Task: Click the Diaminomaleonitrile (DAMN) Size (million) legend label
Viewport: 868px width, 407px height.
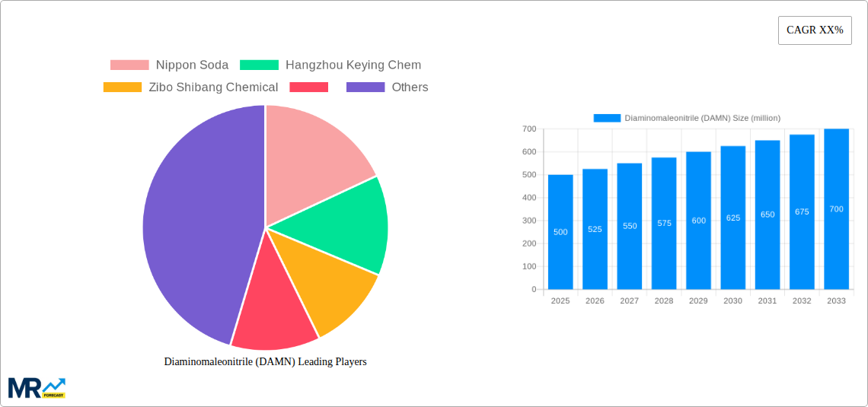Action: 703,118
